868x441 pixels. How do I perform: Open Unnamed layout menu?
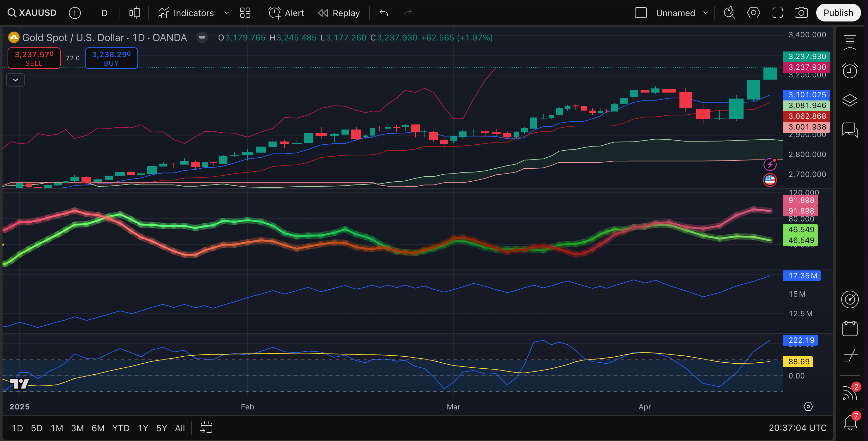pyautogui.click(x=682, y=13)
